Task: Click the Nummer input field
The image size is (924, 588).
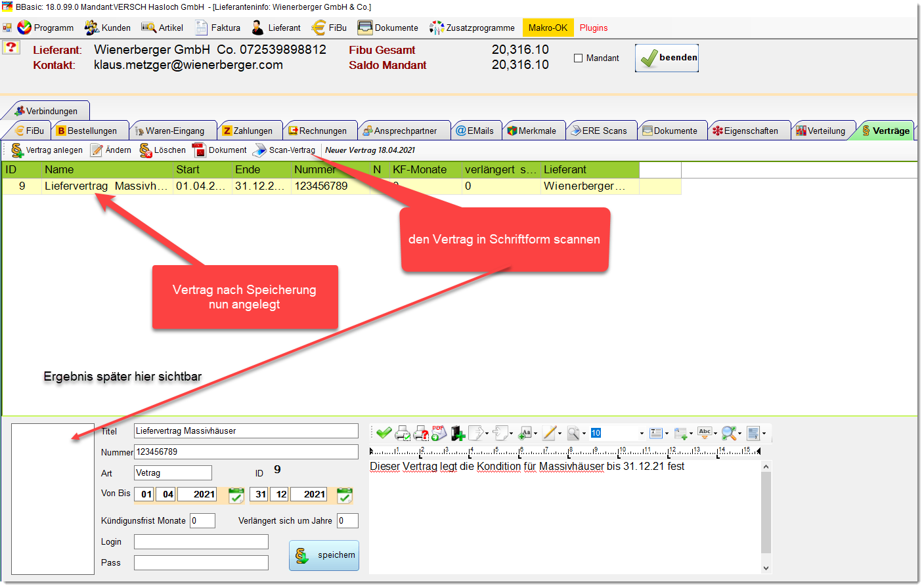Action: [246, 452]
